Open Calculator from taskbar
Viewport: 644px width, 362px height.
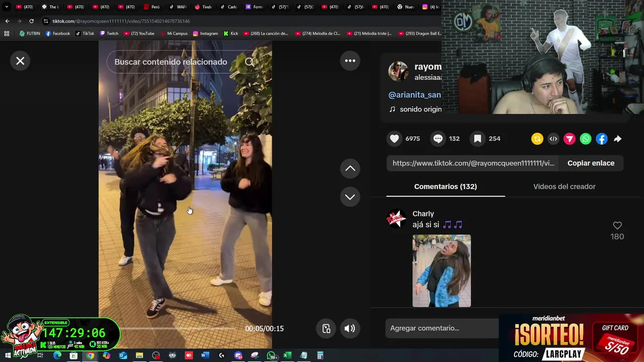pos(320,355)
